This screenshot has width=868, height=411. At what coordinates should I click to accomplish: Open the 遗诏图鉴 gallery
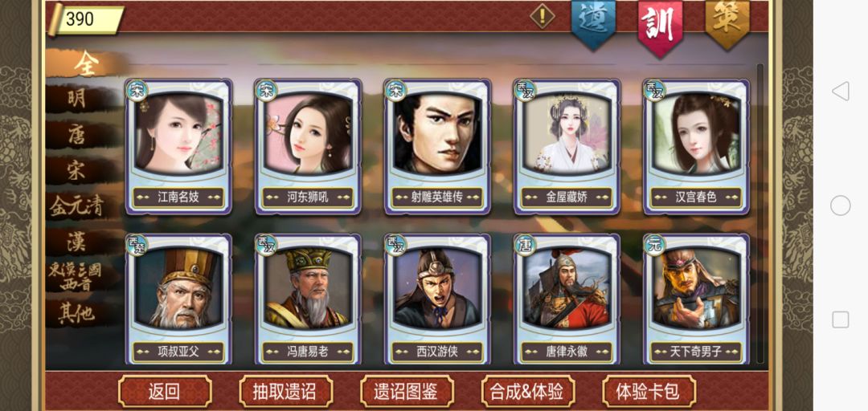point(407,391)
